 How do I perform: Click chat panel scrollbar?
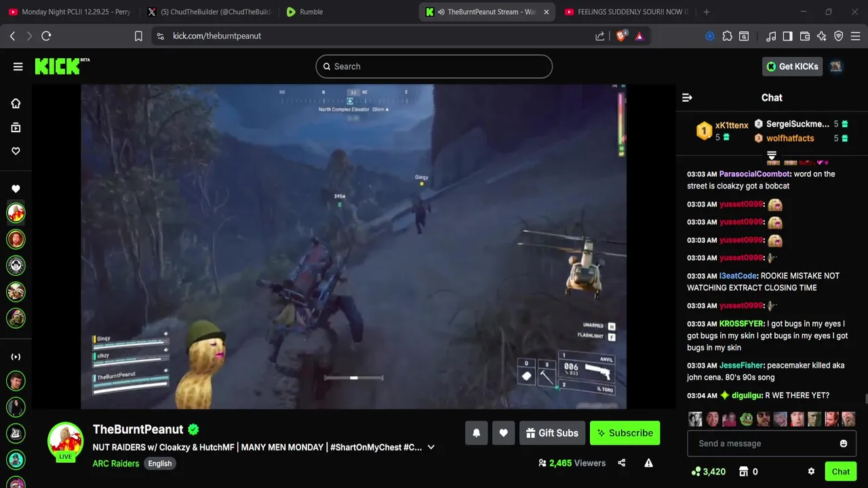(x=865, y=399)
